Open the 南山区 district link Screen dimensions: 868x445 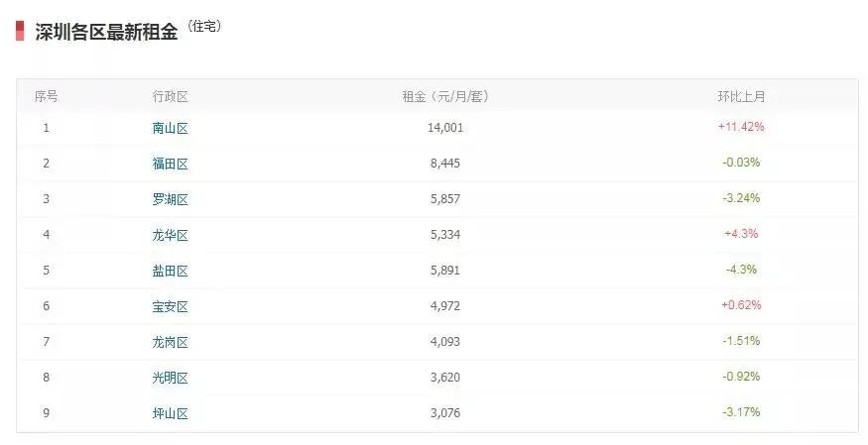(x=170, y=128)
